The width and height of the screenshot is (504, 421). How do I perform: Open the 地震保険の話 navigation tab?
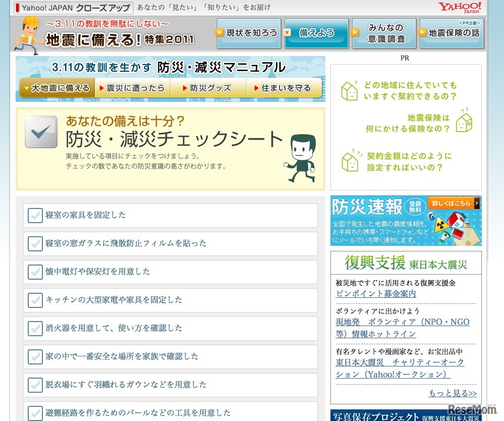[x=452, y=33]
